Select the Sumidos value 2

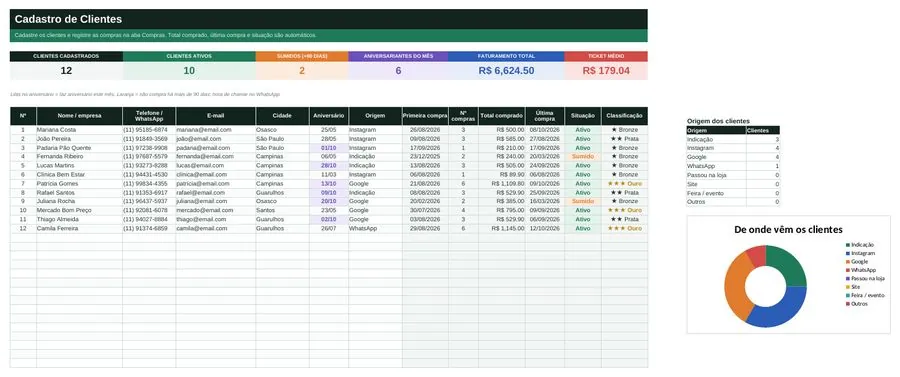pyautogui.click(x=302, y=71)
